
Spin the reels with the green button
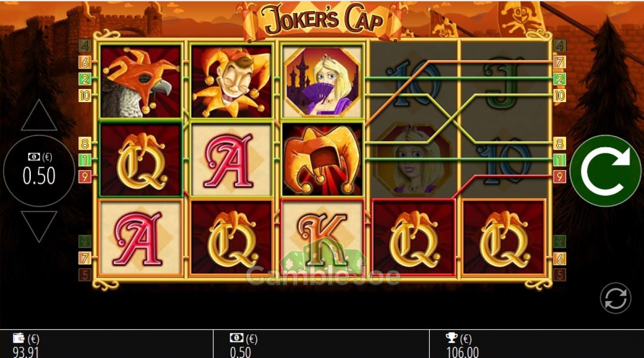click(x=606, y=171)
